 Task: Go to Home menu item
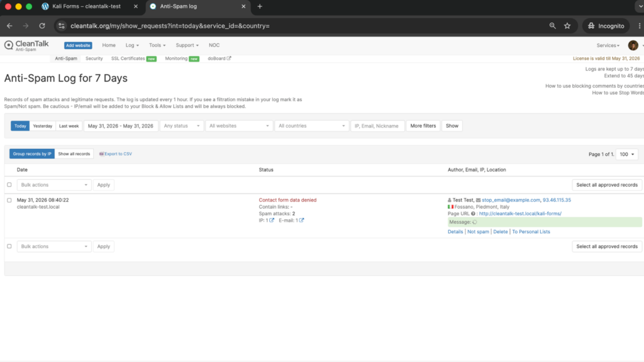pyautogui.click(x=109, y=45)
